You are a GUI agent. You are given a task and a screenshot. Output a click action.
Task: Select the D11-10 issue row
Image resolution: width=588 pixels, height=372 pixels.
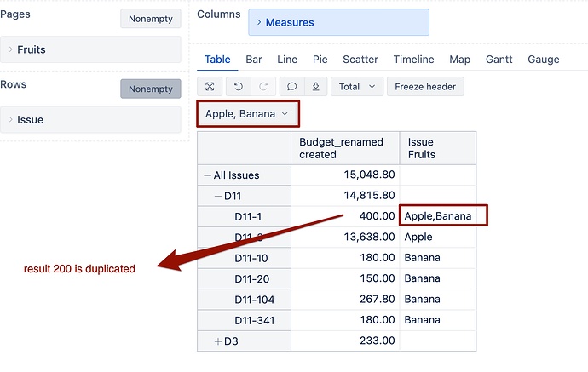[244, 258]
